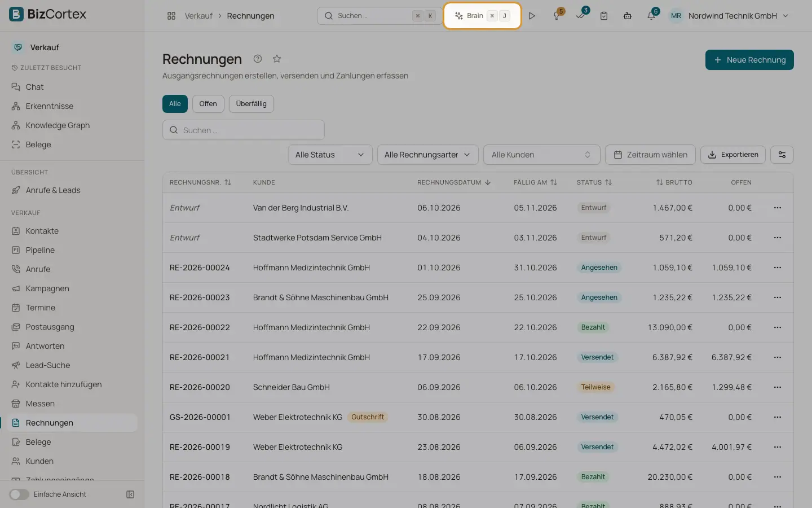The width and height of the screenshot is (812, 508).
Task: Click the Exportieren button
Action: coord(733,155)
